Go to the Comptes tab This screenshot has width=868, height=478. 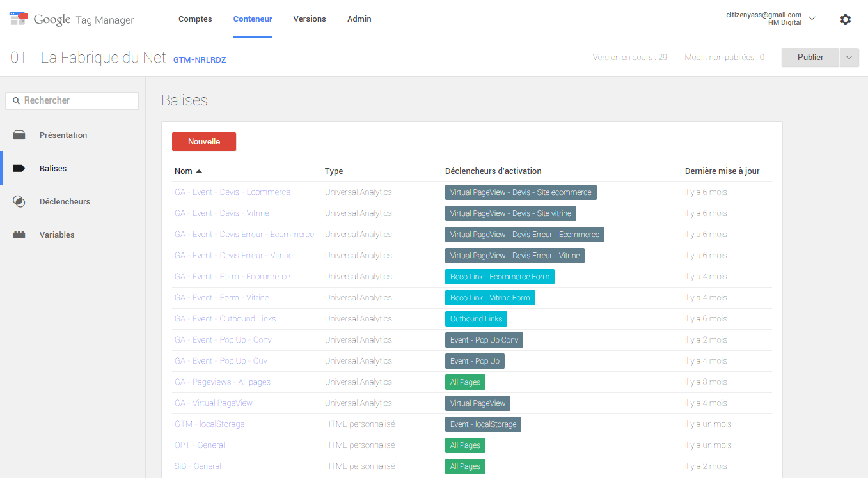point(195,19)
